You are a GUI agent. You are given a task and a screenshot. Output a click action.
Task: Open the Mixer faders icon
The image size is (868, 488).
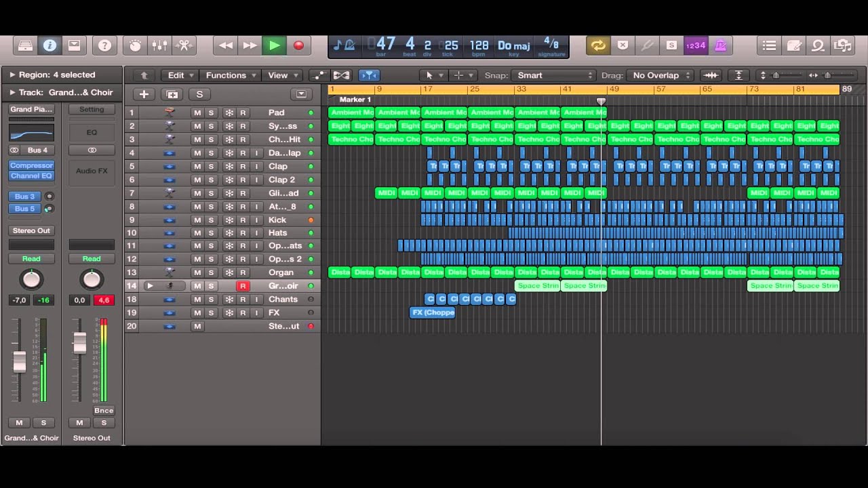159,45
